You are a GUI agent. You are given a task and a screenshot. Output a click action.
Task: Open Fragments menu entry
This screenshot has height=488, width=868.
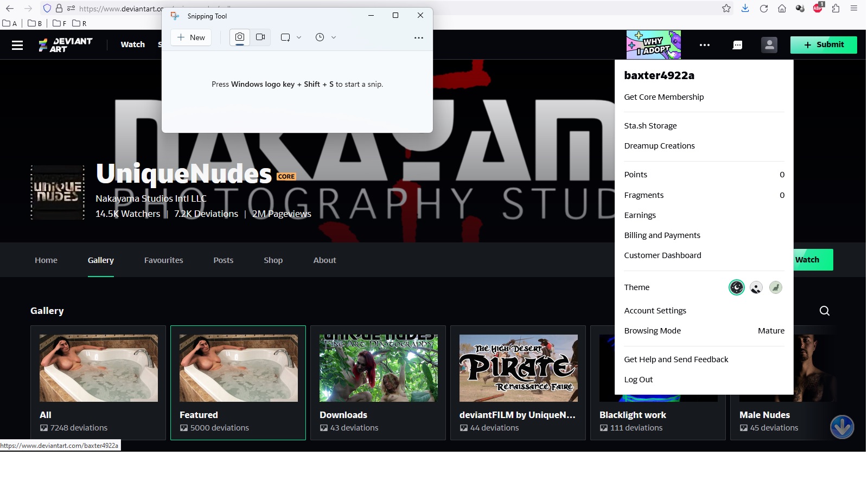[704, 195]
